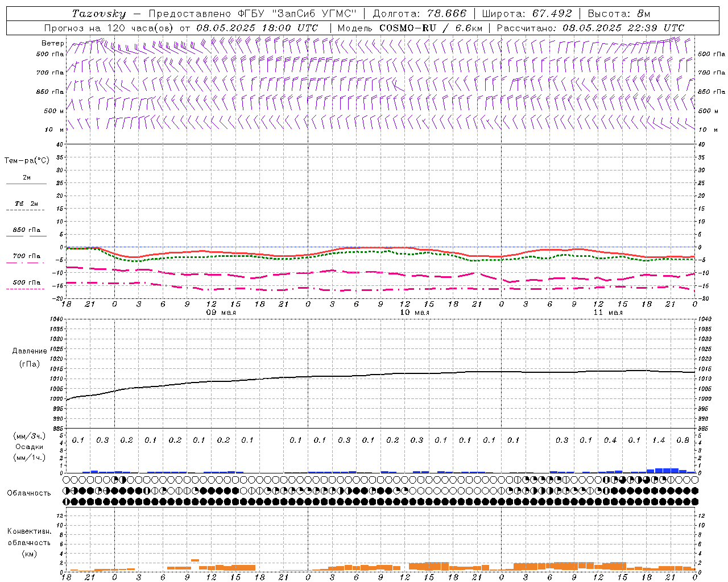Click the 850 гПа temperature legend entry
Screen dimensions: 728x582
click(27, 230)
